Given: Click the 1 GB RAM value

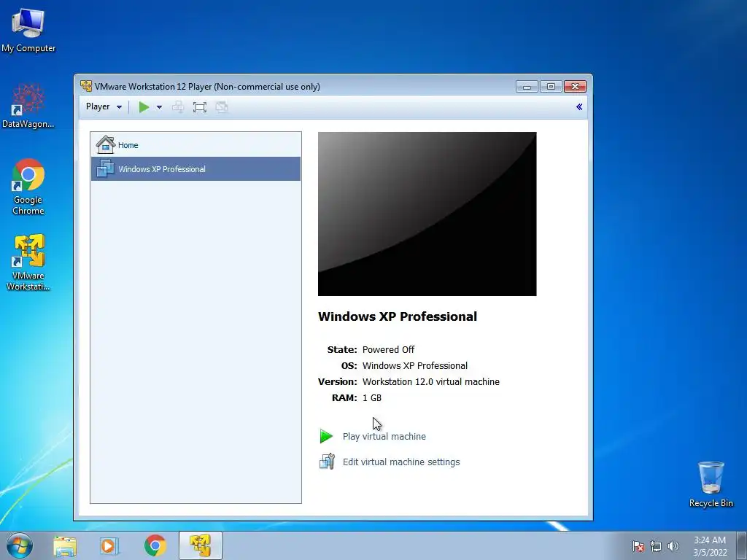Looking at the screenshot, I should (371, 397).
